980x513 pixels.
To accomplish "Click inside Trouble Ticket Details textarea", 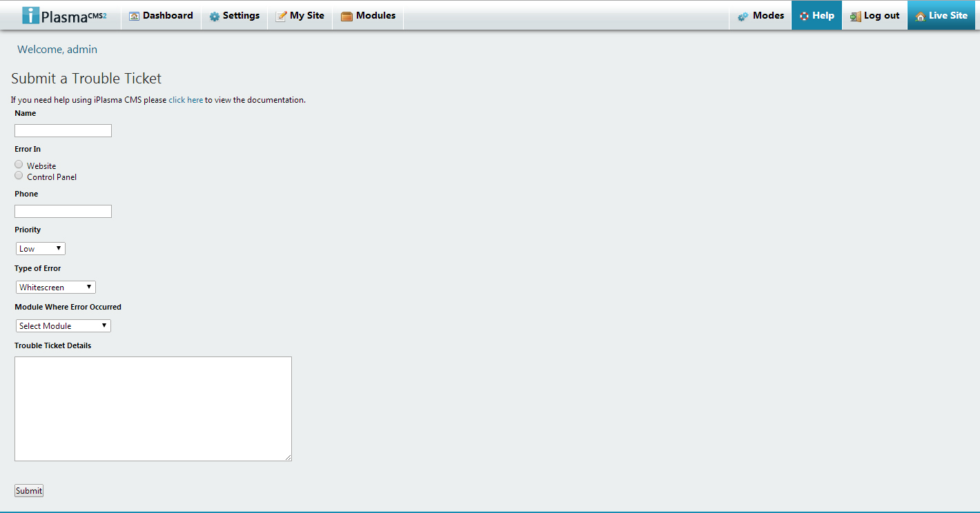I will tap(153, 409).
